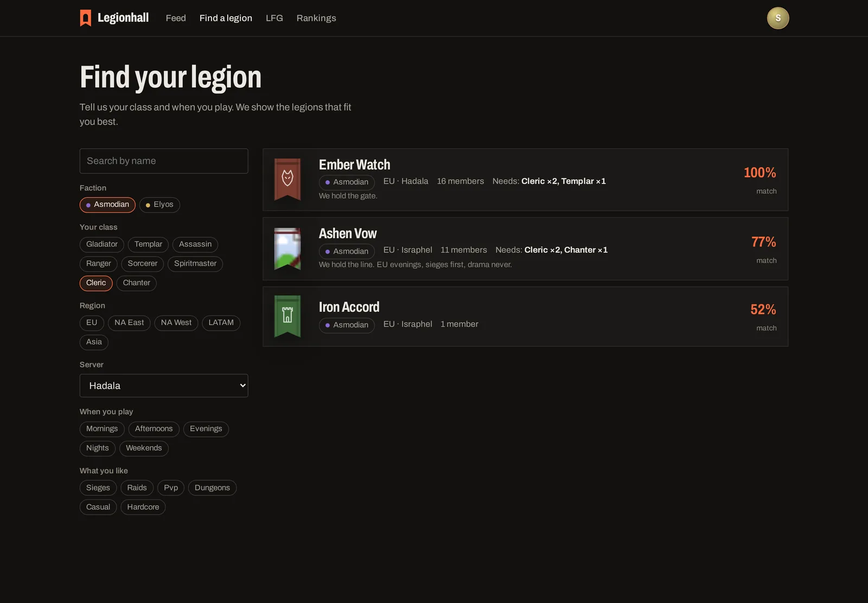Filter by NA East region
This screenshot has width=868, height=603.
pyautogui.click(x=129, y=323)
